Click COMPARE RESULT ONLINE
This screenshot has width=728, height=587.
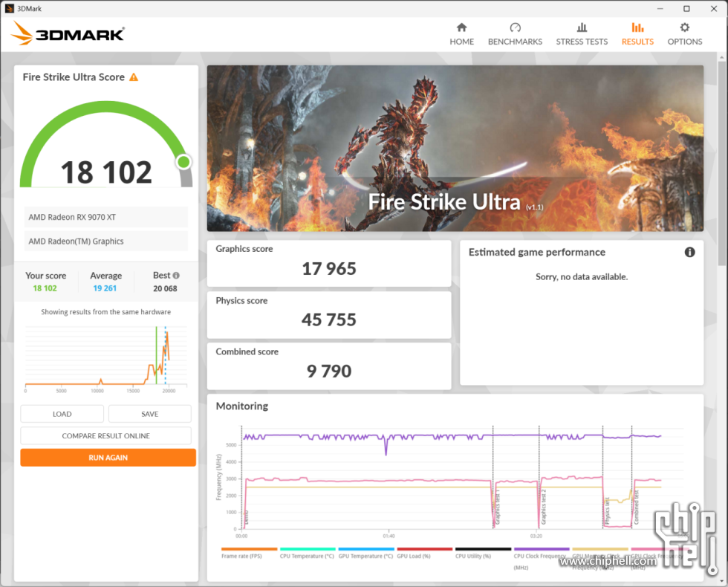[105, 435]
